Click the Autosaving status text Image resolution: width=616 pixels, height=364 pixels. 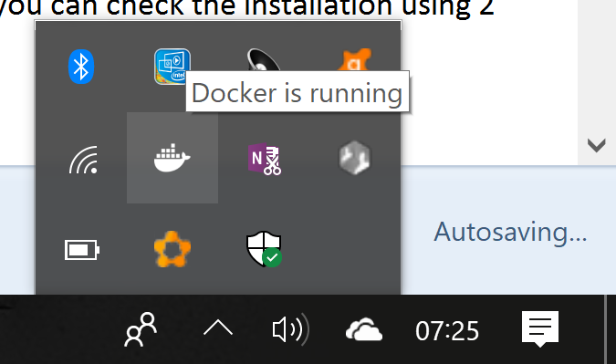pyautogui.click(x=510, y=232)
